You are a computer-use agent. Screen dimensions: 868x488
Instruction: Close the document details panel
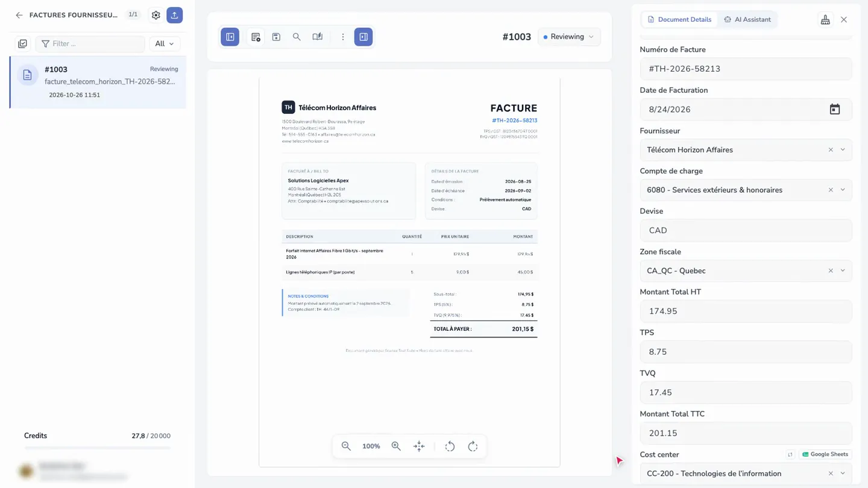pyautogui.click(x=844, y=20)
